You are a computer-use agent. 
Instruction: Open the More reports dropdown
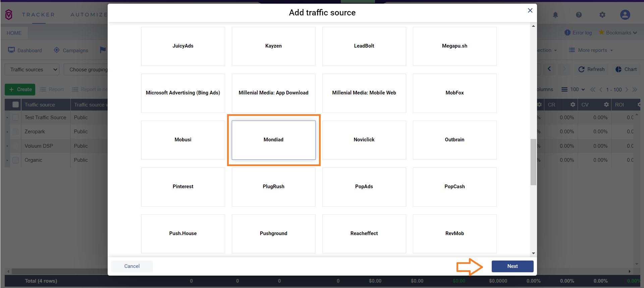click(591, 50)
